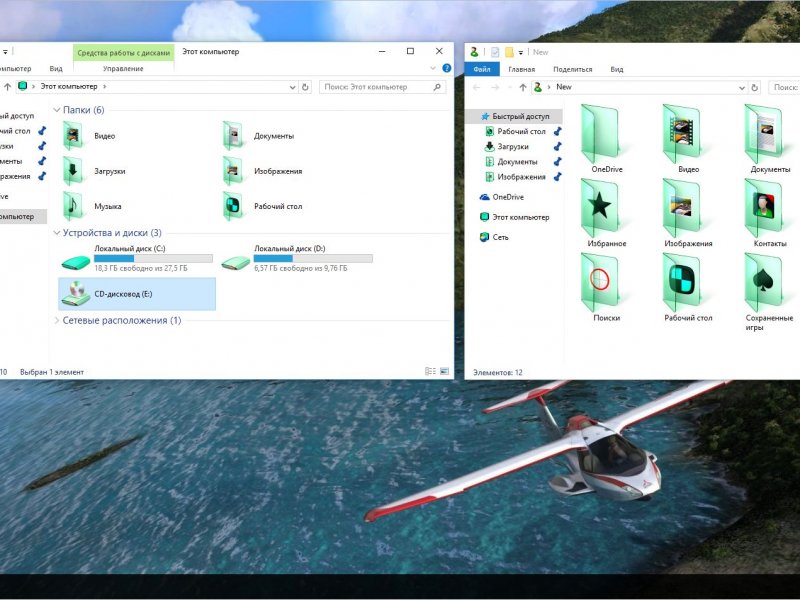The image size is (800, 600).
Task: Open address history dropdown in Этот компьютер window
Action: [x=292, y=87]
